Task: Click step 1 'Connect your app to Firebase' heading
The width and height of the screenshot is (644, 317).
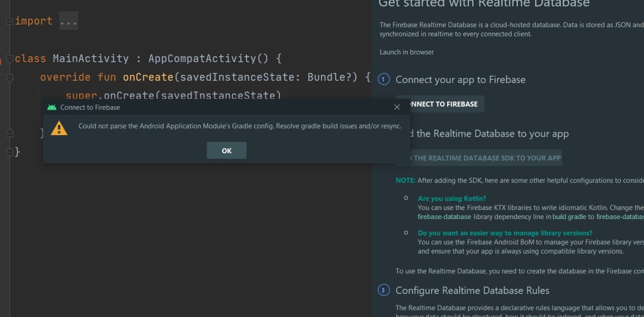Action: pos(460,79)
